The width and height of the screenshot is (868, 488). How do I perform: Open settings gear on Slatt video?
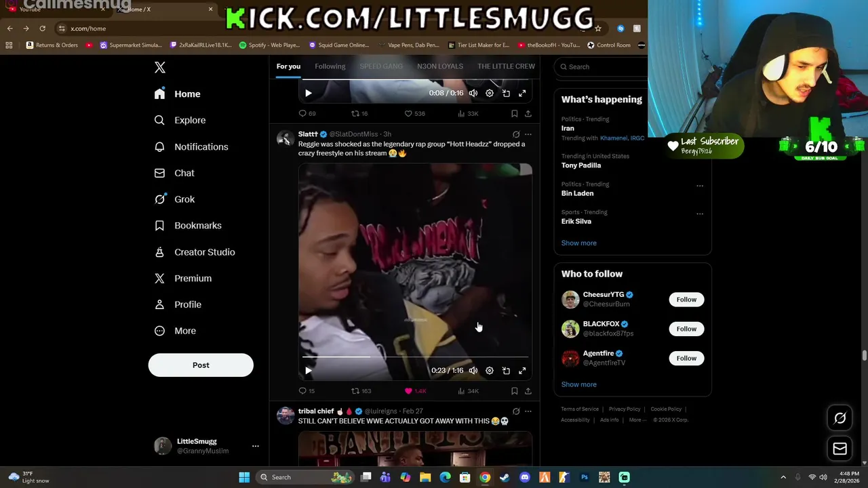[490, 371]
